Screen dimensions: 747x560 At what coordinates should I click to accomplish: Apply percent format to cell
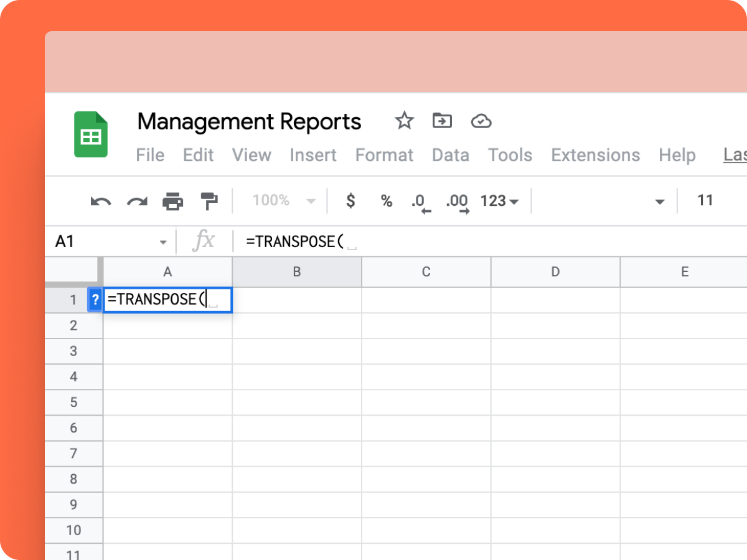tap(387, 201)
